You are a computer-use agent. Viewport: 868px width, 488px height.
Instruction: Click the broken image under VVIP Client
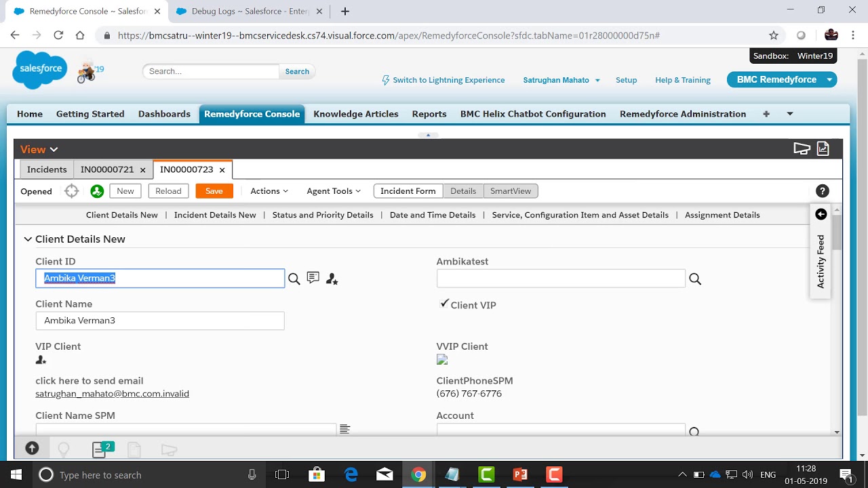pos(442,360)
